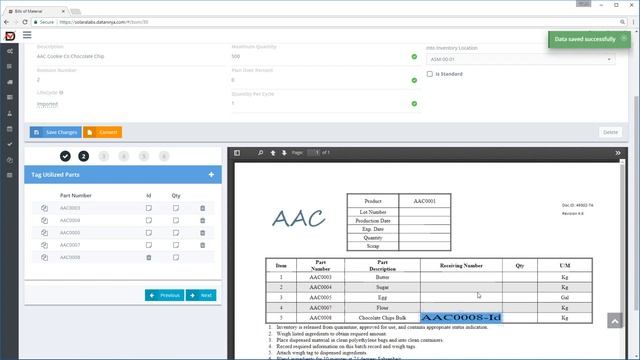Click the DataNinja logo icon

pos(10,36)
